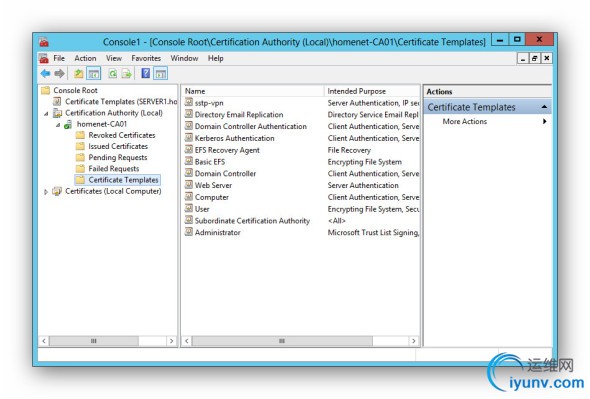Select the Subordinate Certification Authority row

(x=301, y=221)
